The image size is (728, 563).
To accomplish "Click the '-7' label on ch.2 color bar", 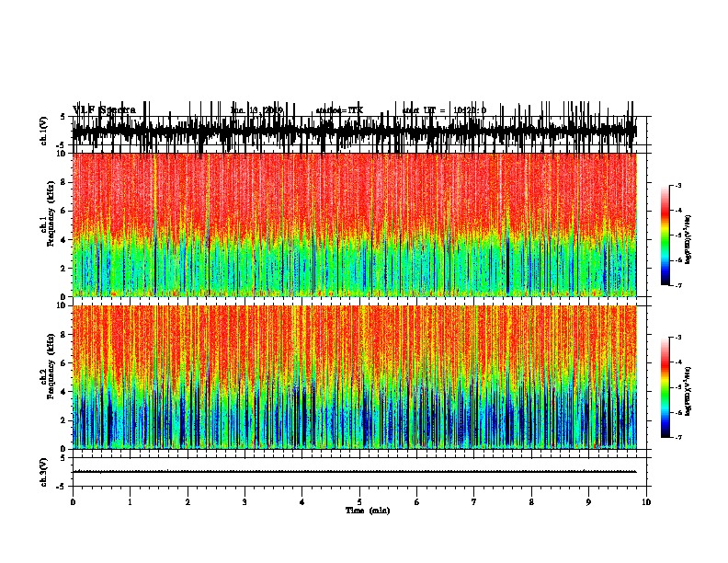I will pyautogui.click(x=677, y=437).
